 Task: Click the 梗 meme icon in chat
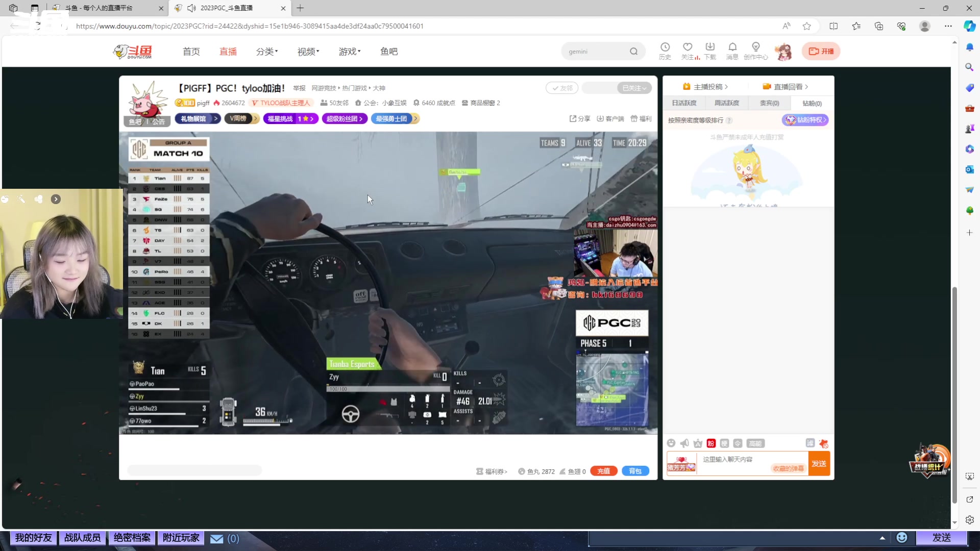(x=724, y=443)
